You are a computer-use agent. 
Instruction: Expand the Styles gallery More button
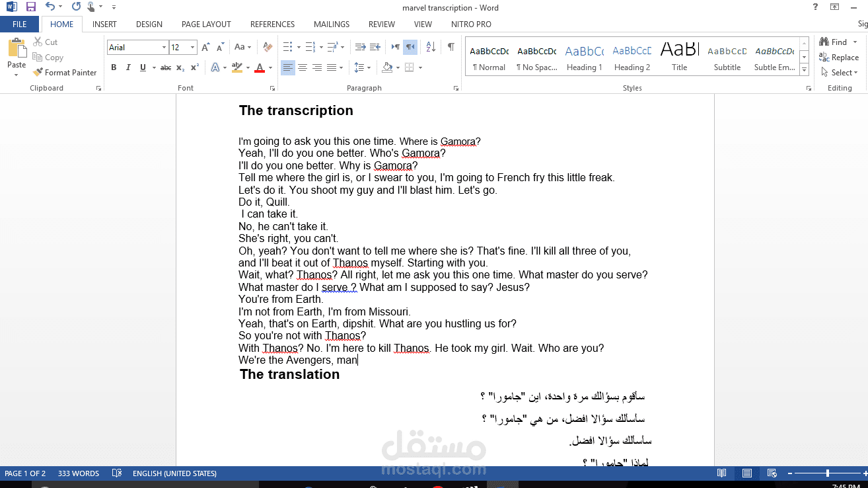(x=804, y=69)
